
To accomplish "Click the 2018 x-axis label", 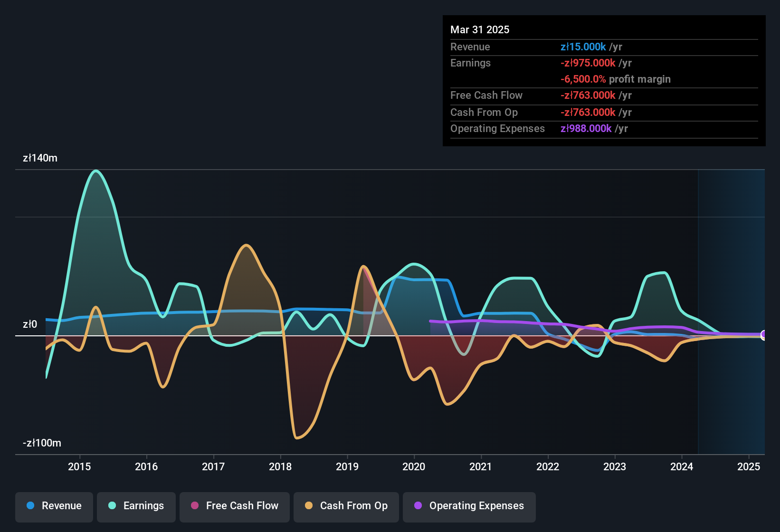I will (x=280, y=466).
